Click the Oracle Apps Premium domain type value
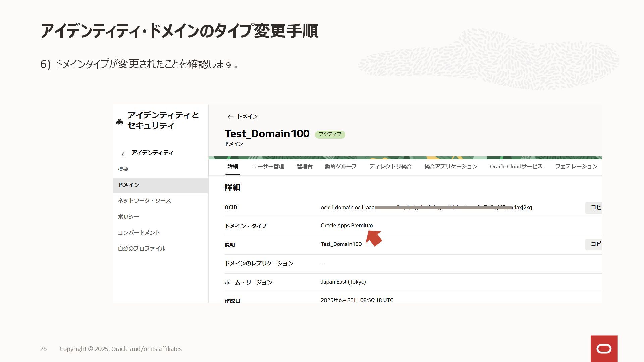644x362 pixels. [346, 225]
